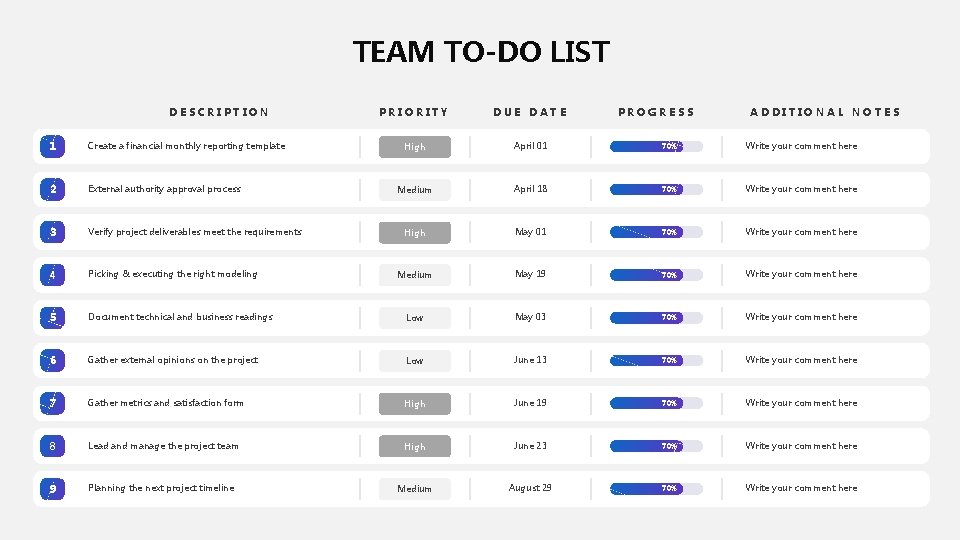Image resolution: width=960 pixels, height=540 pixels.
Task: Click the number 7 row badge
Action: 53,403
